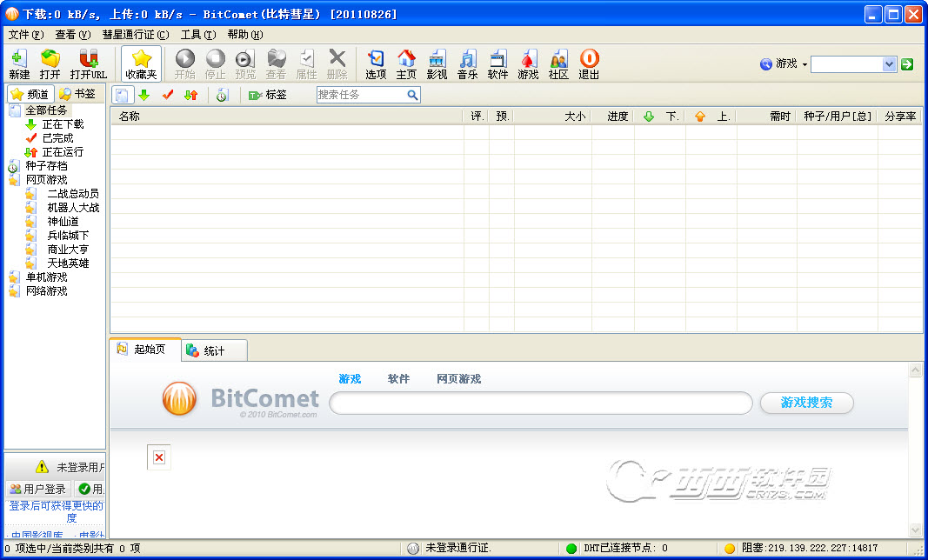Sort by the 大小 column header
The height and width of the screenshot is (560, 928).
coord(551,117)
